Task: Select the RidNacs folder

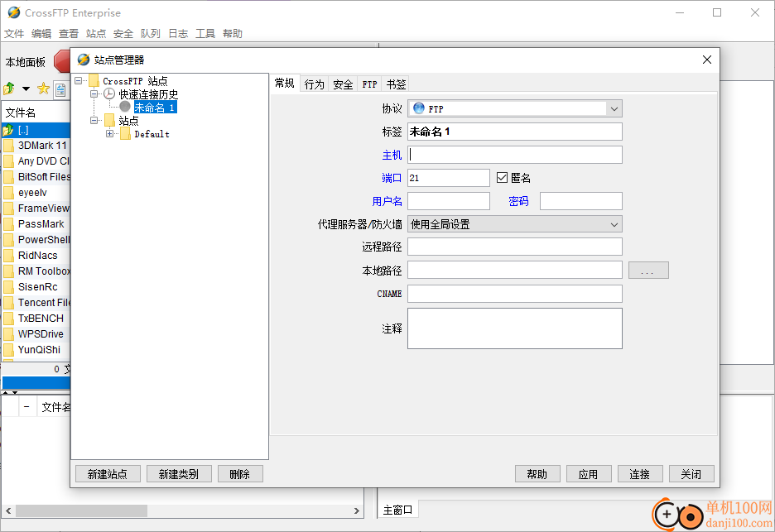Action: point(36,256)
